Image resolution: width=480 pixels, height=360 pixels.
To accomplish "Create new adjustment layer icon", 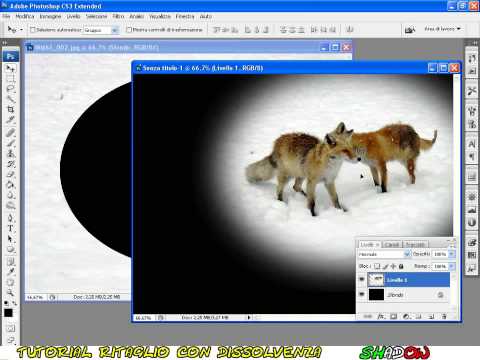I will click(406, 316).
